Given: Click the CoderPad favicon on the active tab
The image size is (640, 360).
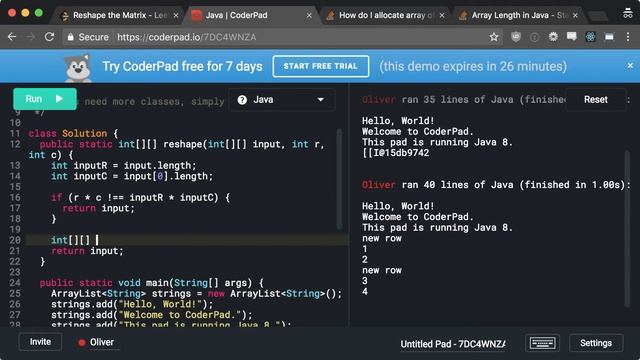Looking at the screenshot, I should pyautogui.click(x=196, y=16).
